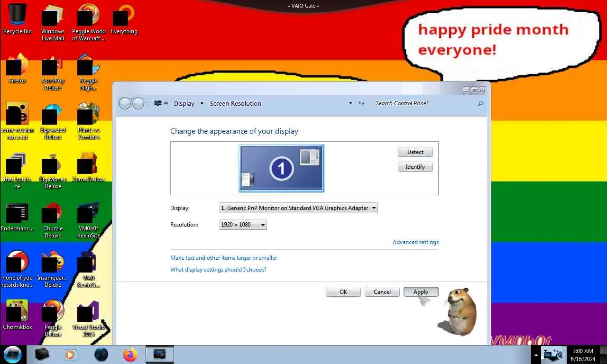Image resolution: width=607 pixels, height=364 pixels.
Task: Open Windows Live Mail desktop shortcut
Action: click(x=53, y=23)
